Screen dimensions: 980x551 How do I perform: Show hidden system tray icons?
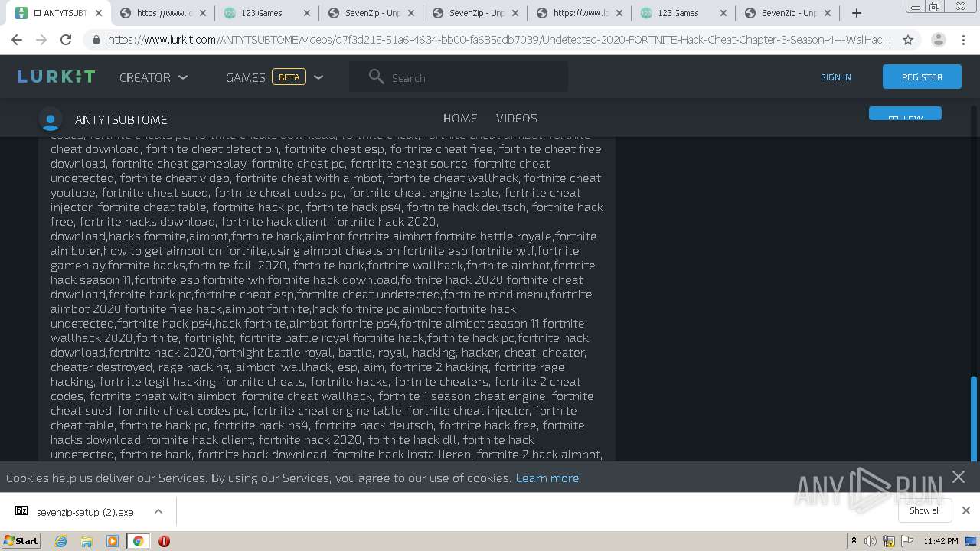854,541
